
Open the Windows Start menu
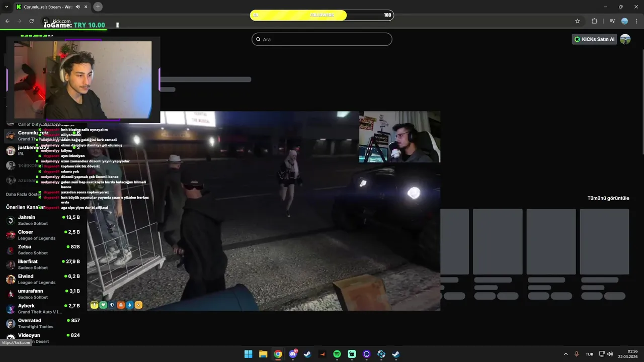248,354
